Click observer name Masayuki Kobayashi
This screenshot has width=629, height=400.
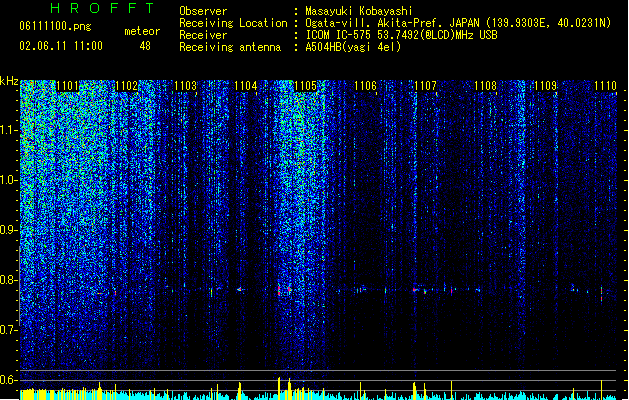(x=359, y=11)
